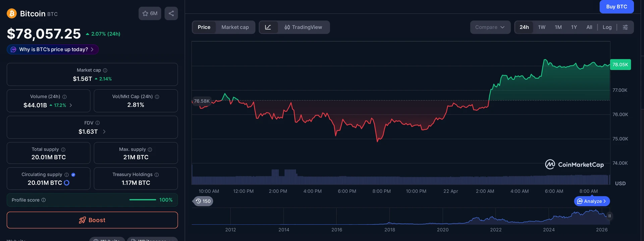
Task: Select the 1M time range
Action: pyautogui.click(x=558, y=27)
